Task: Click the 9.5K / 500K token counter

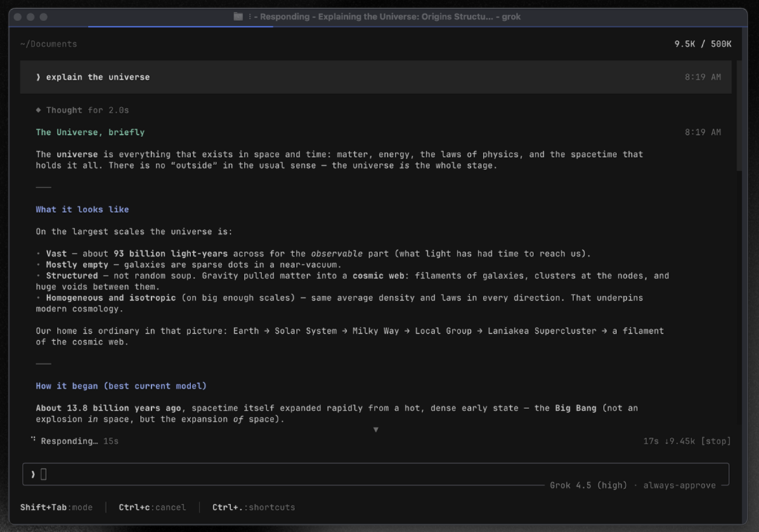Action: point(703,44)
